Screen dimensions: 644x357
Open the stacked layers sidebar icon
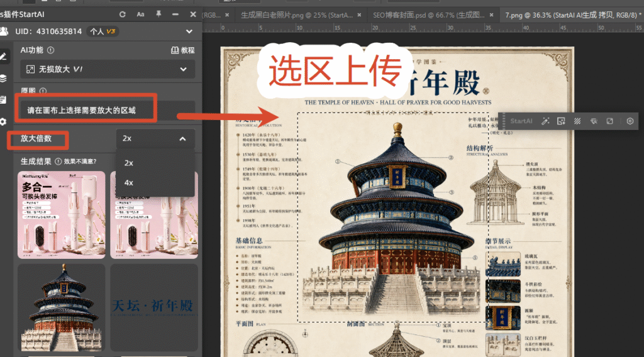pyautogui.click(x=3, y=79)
